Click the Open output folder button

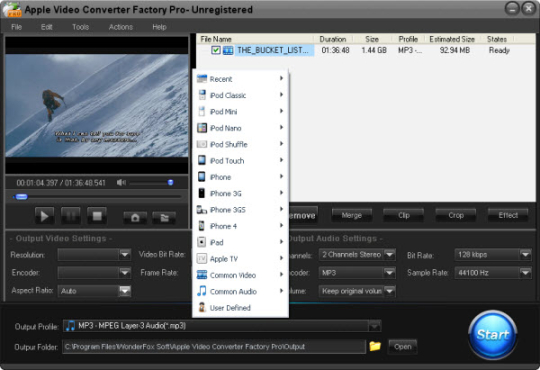coord(403,347)
